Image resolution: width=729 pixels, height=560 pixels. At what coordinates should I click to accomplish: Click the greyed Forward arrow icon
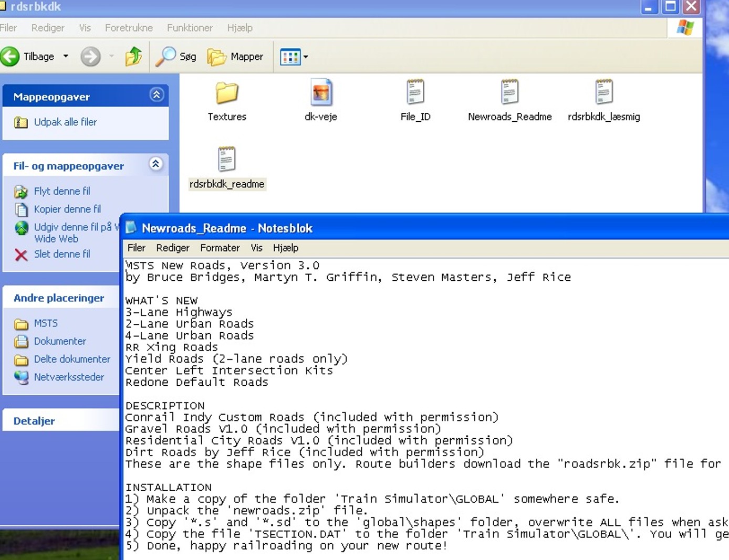click(x=90, y=56)
